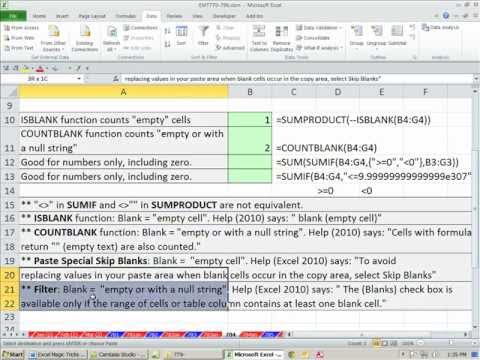The width and height of the screenshot is (480, 360).
Task: Open Advanced filter options
Action: [x=230, y=48]
